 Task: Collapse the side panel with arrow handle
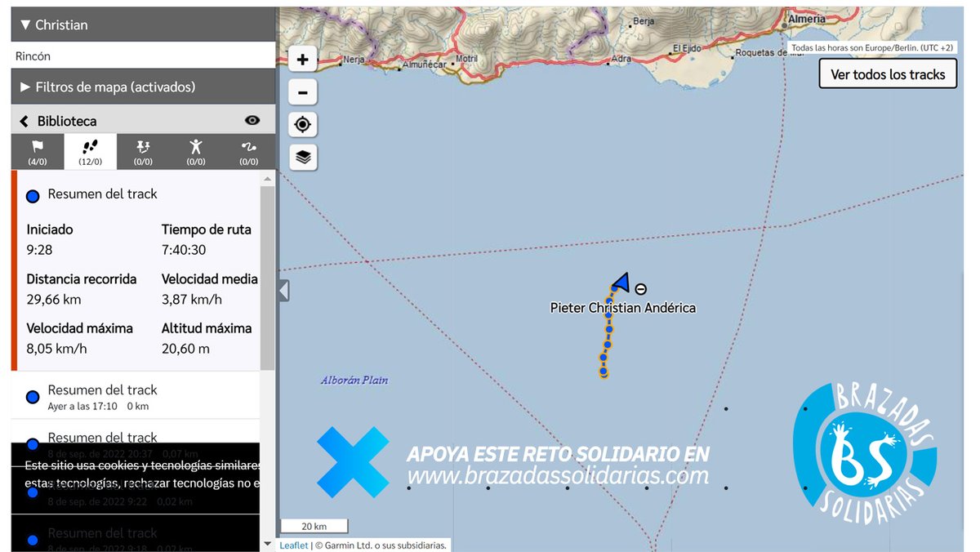coord(283,291)
